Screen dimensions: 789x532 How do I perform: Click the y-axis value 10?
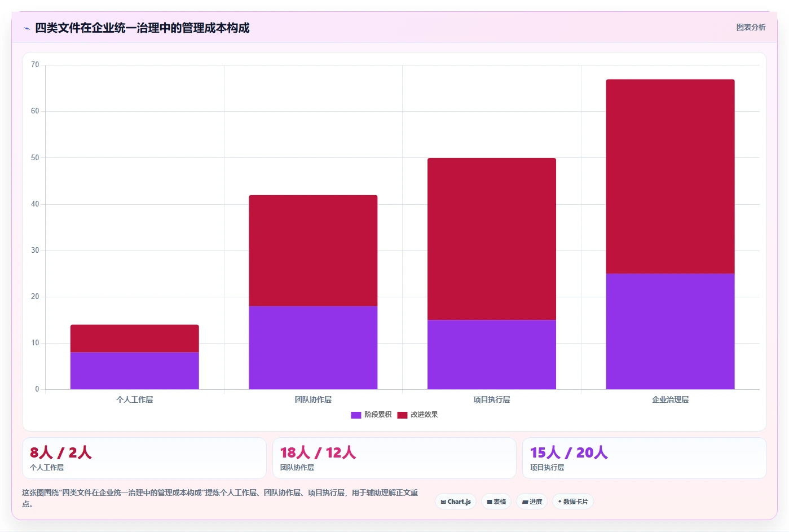pyautogui.click(x=35, y=343)
